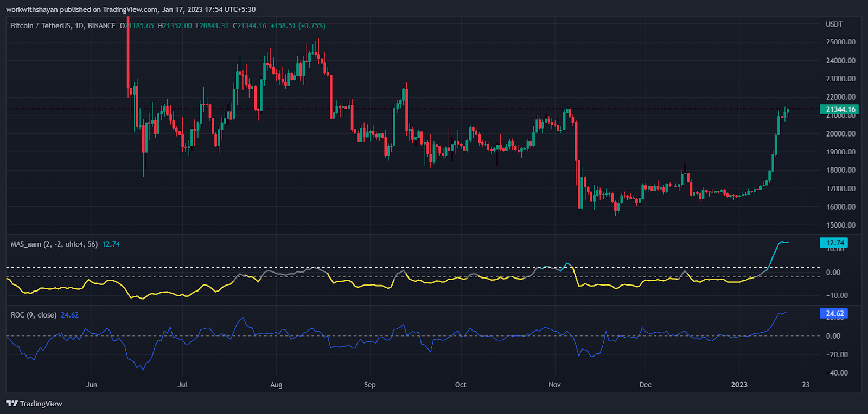Click the ROC legend value 24.62
Viewport: 868px width, 414px height.
(69, 315)
